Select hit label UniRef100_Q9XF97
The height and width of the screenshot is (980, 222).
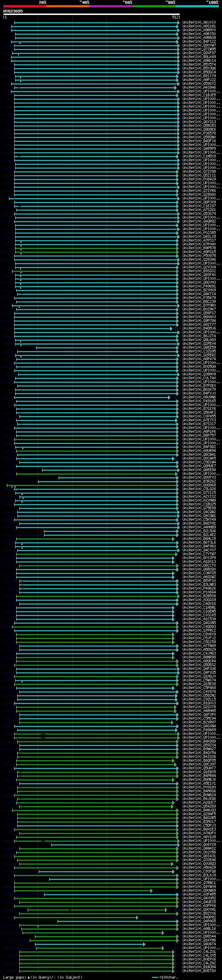click(199, 53)
